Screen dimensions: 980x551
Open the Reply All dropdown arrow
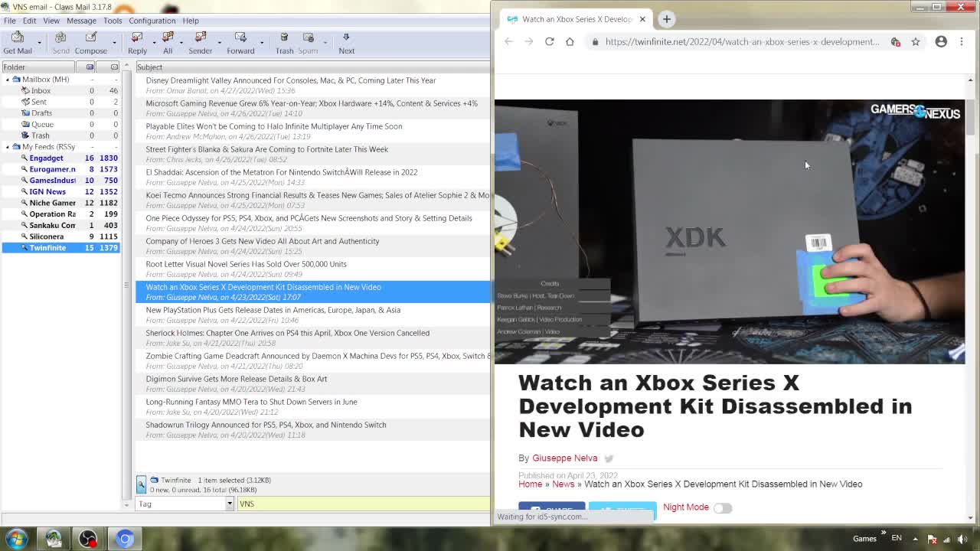182,43
